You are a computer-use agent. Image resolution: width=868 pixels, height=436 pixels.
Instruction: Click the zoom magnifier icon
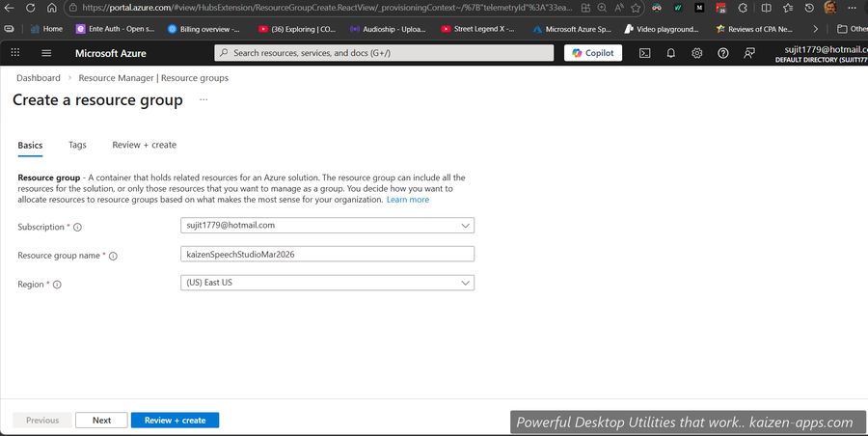pyautogui.click(x=602, y=8)
